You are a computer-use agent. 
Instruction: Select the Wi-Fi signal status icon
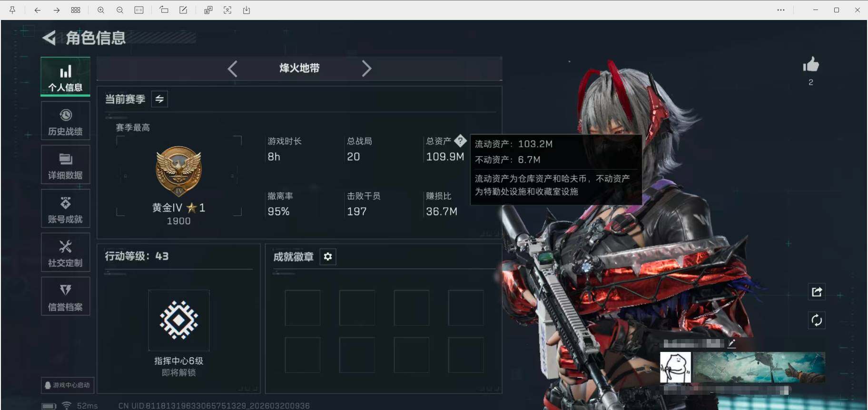tap(67, 406)
